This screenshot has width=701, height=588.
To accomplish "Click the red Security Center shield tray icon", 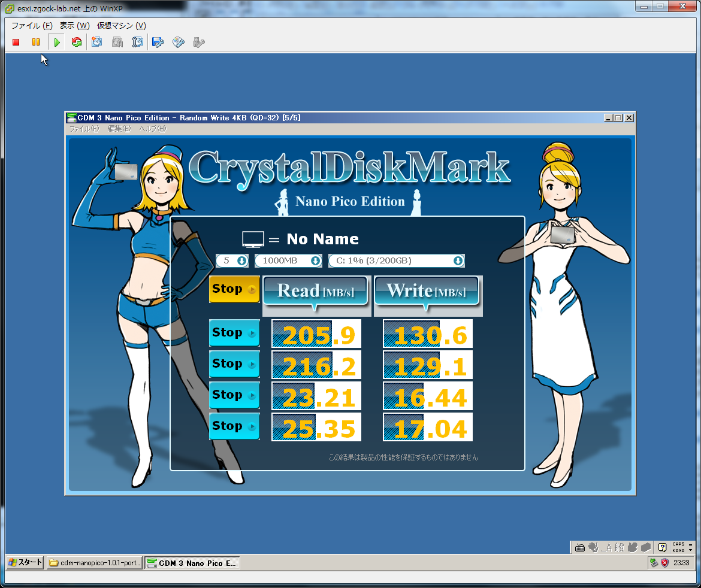I will click(x=665, y=563).
